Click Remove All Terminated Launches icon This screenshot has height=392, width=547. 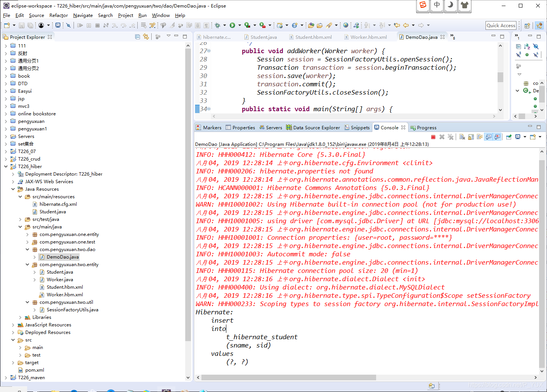tap(450, 137)
